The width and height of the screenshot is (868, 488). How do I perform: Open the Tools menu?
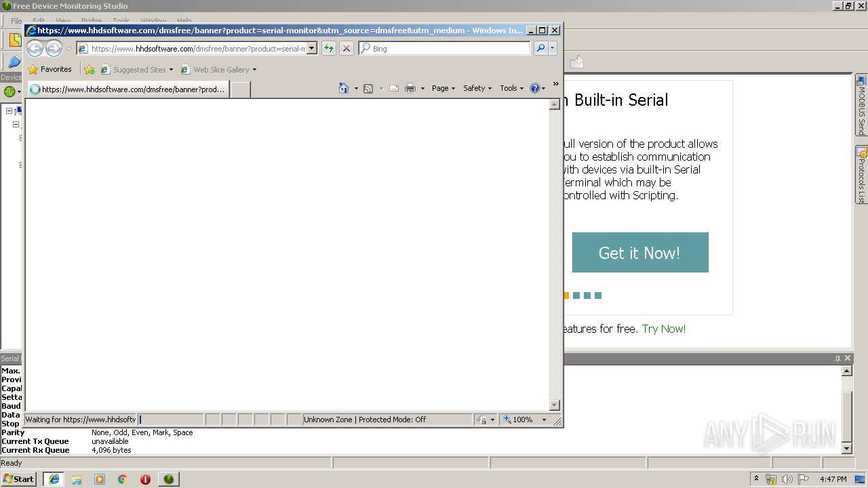pyautogui.click(x=512, y=88)
